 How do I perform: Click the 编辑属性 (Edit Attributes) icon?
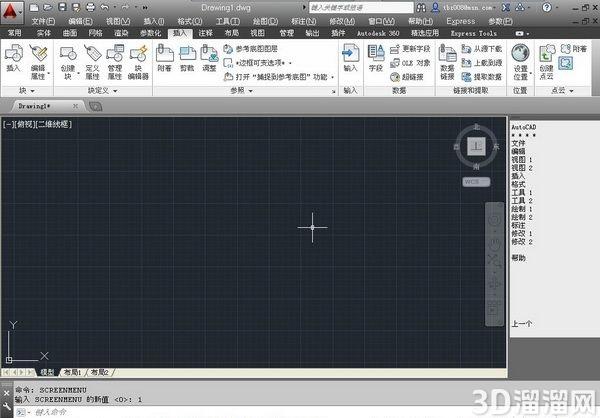[x=38, y=61]
